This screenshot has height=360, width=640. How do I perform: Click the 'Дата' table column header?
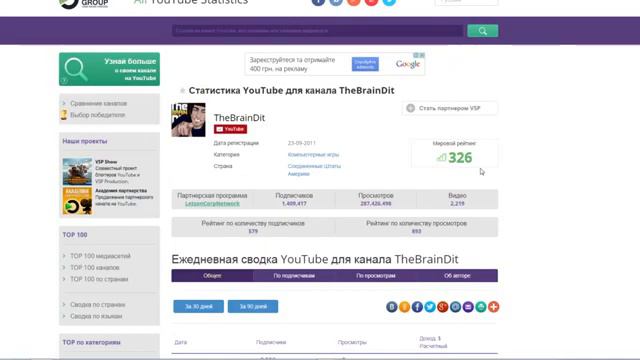180,342
